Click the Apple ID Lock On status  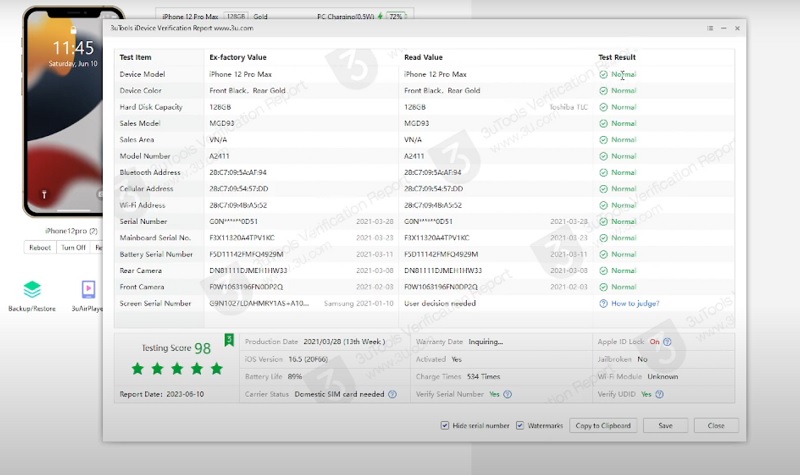coord(655,342)
